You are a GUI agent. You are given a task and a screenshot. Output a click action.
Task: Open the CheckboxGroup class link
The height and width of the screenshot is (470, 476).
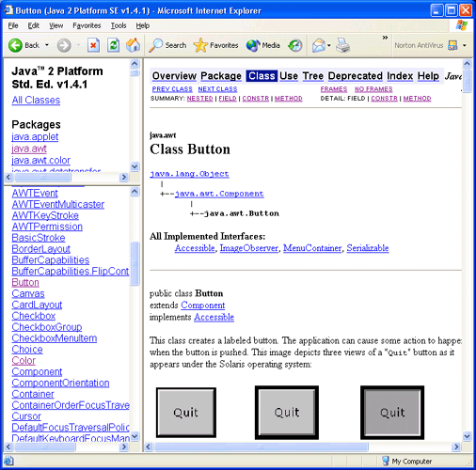[x=47, y=327]
